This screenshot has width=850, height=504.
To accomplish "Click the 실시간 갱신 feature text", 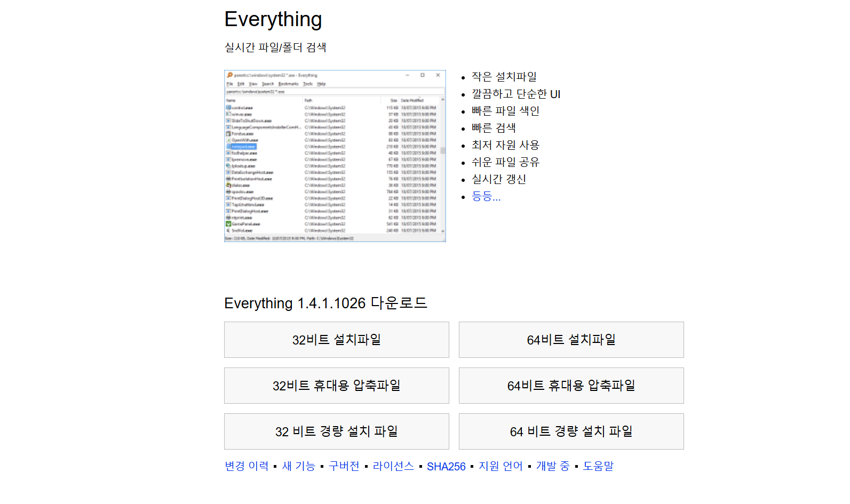I will pos(499,179).
